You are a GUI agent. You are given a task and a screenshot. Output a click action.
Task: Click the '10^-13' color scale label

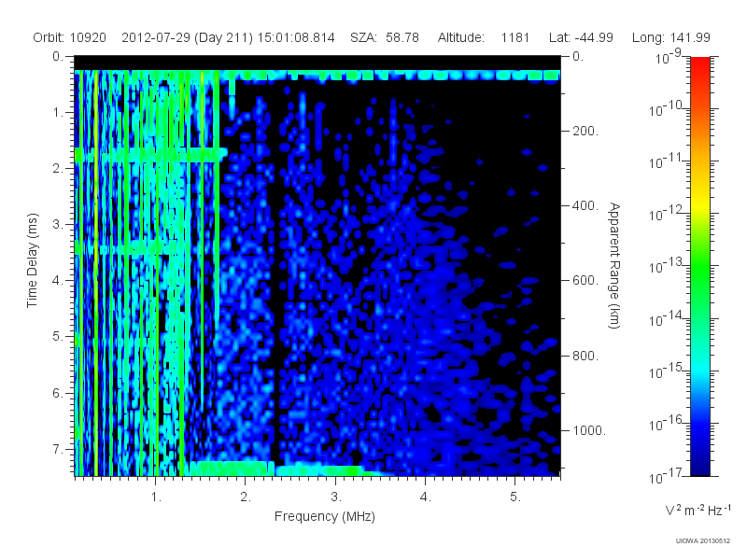[x=666, y=267]
